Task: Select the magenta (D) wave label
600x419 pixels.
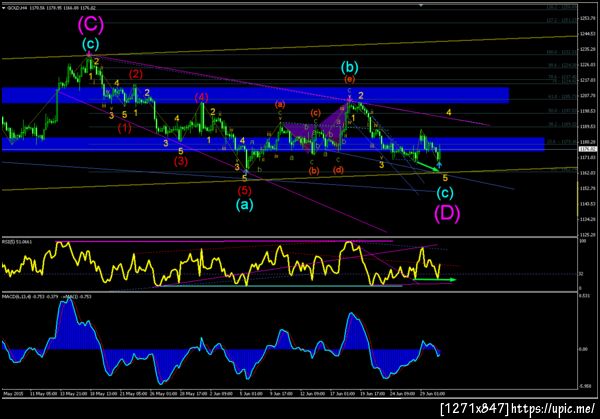Action: point(447,213)
